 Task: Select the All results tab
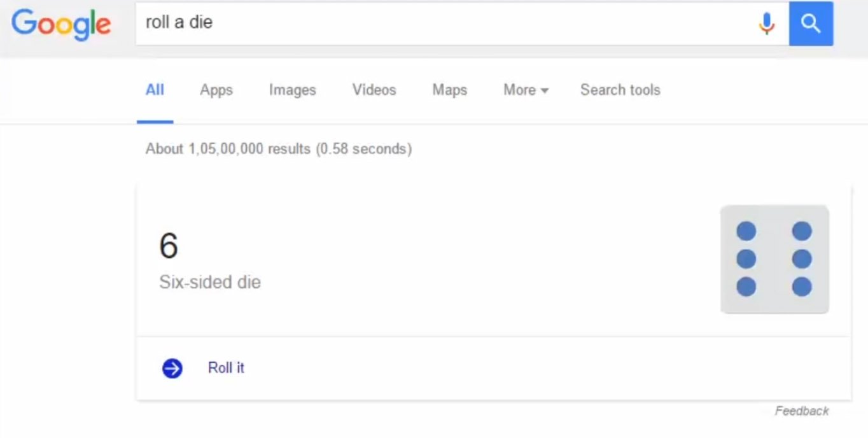pyautogui.click(x=155, y=90)
